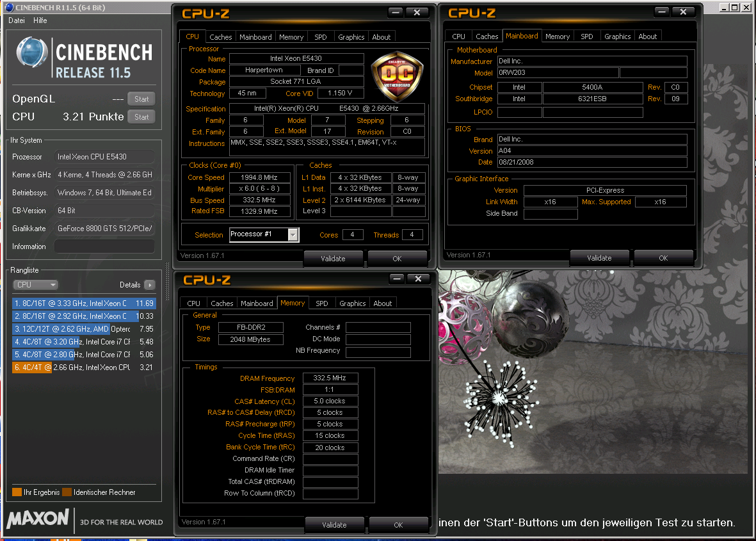Switch to CPU tab in Mainboard CPU-Z window
The height and width of the screenshot is (541, 756).
tap(458, 36)
